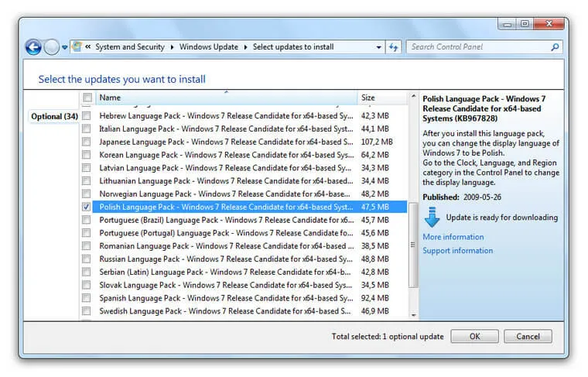The height and width of the screenshot is (377, 588).
Task: Expand the double-chevron breadcrumb overflow
Action: (x=87, y=47)
